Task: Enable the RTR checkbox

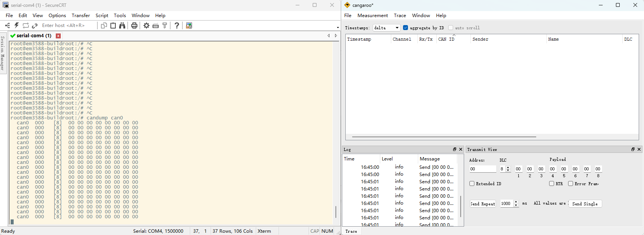Action: (551, 184)
